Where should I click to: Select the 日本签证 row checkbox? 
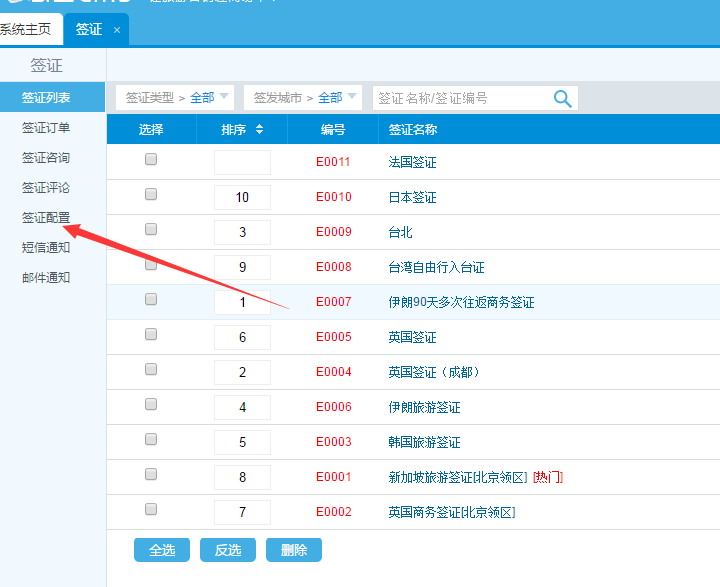pyautogui.click(x=151, y=194)
